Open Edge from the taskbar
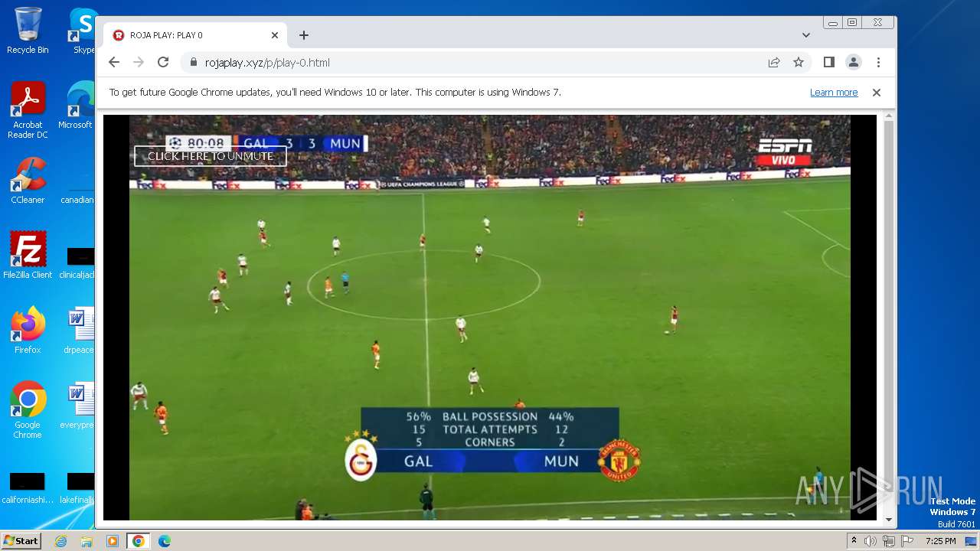The height and width of the screenshot is (551, 980). coord(165,541)
